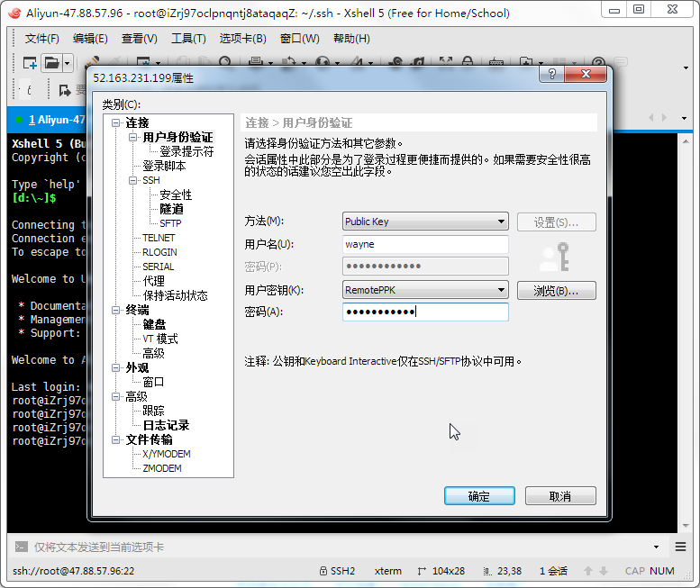Click the 浏览(B)... button

click(x=556, y=291)
